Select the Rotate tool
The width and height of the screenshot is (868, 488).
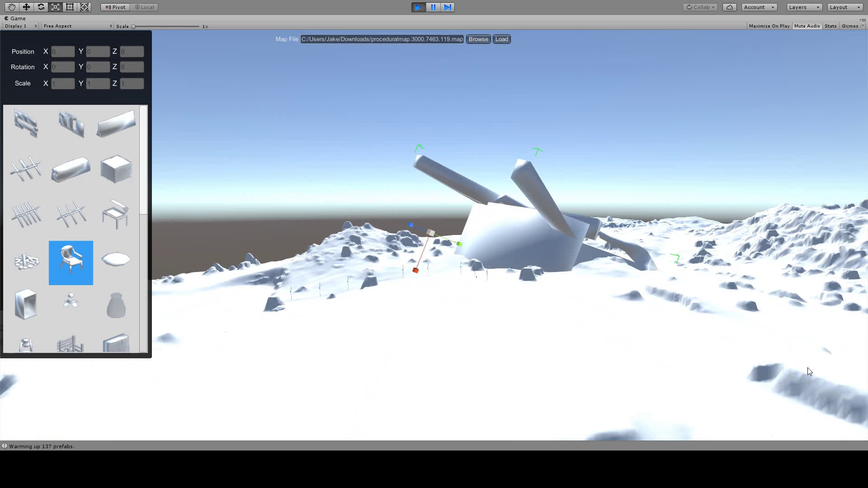(41, 7)
